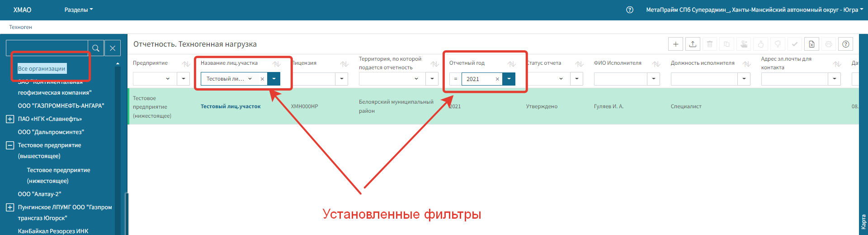The height and width of the screenshot is (235, 868).
Task: Click the Должность исполнителя filter input
Action: click(704, 79)
